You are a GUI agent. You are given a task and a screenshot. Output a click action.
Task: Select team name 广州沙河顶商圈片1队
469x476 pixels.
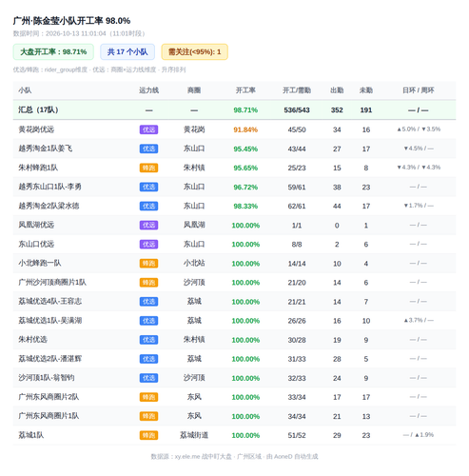(52, 283)
